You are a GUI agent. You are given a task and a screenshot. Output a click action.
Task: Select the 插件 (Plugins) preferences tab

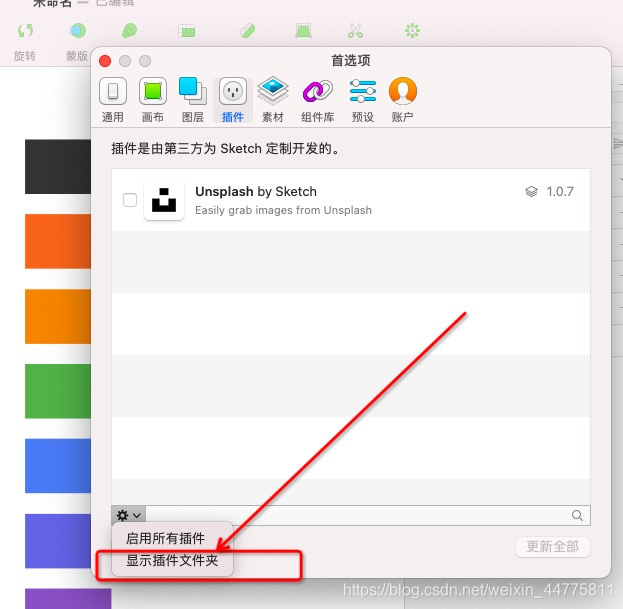233,100
